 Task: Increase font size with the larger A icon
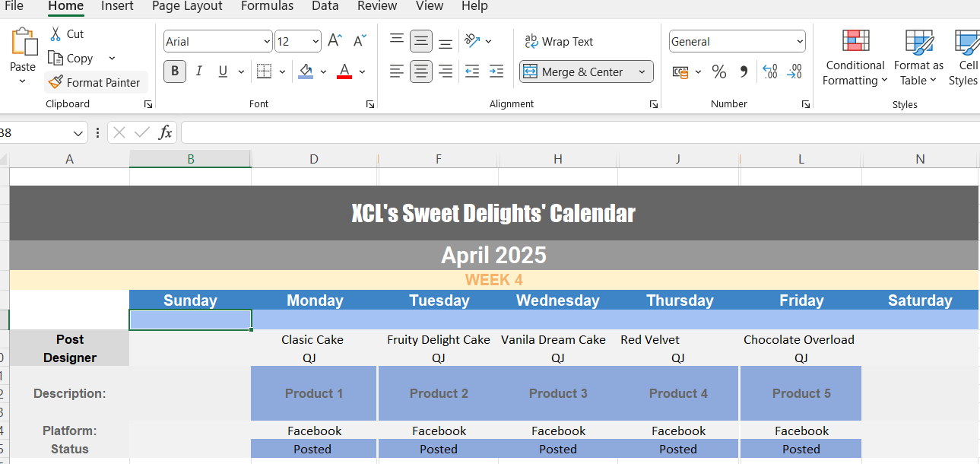(x=335, y=41)
